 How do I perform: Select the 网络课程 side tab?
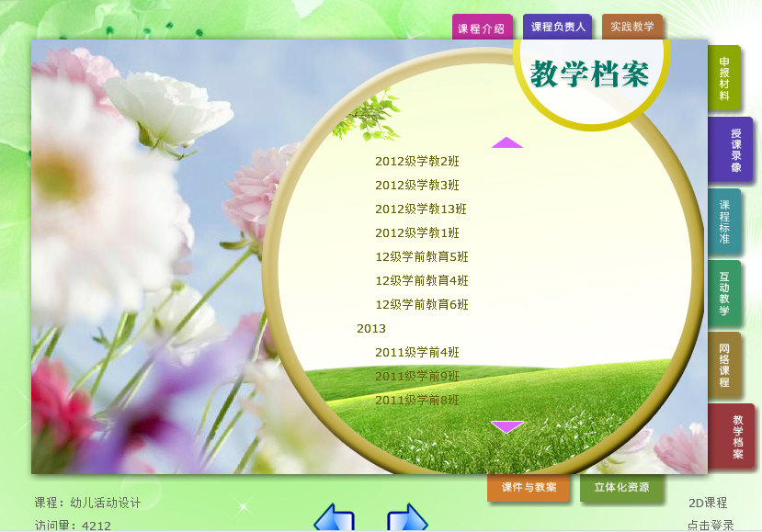pyautogui.click(x=724, y=365)
